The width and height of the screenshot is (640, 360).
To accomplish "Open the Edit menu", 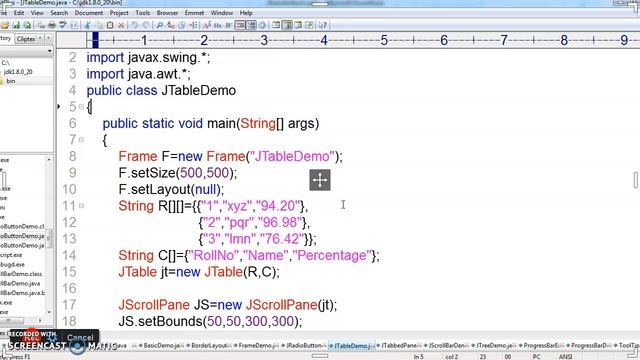I will 19,13.
